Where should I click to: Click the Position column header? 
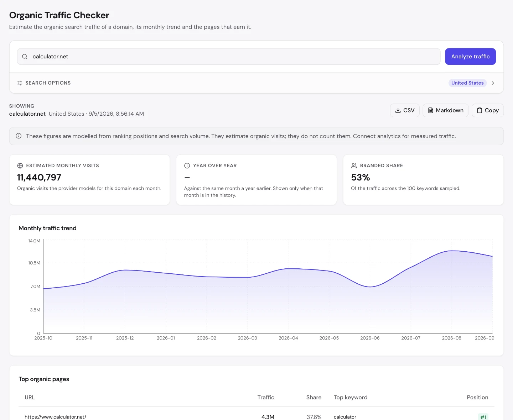pos(477,397)
